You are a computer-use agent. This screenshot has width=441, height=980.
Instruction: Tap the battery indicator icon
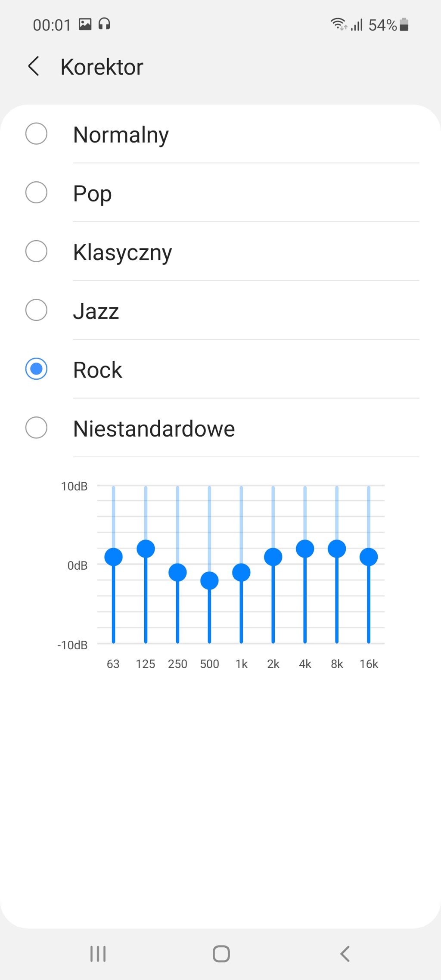point(404,25)
